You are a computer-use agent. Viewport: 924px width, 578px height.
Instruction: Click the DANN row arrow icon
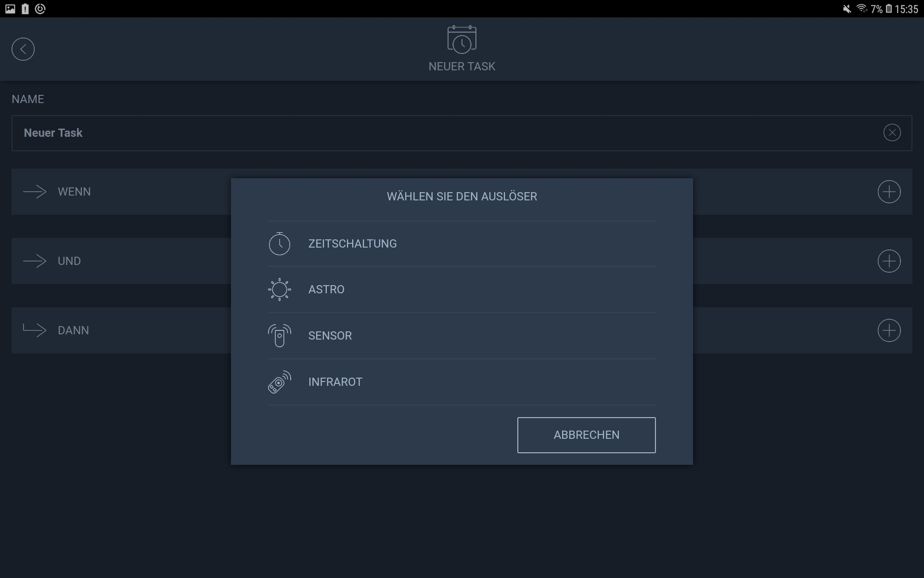point(35,330)
